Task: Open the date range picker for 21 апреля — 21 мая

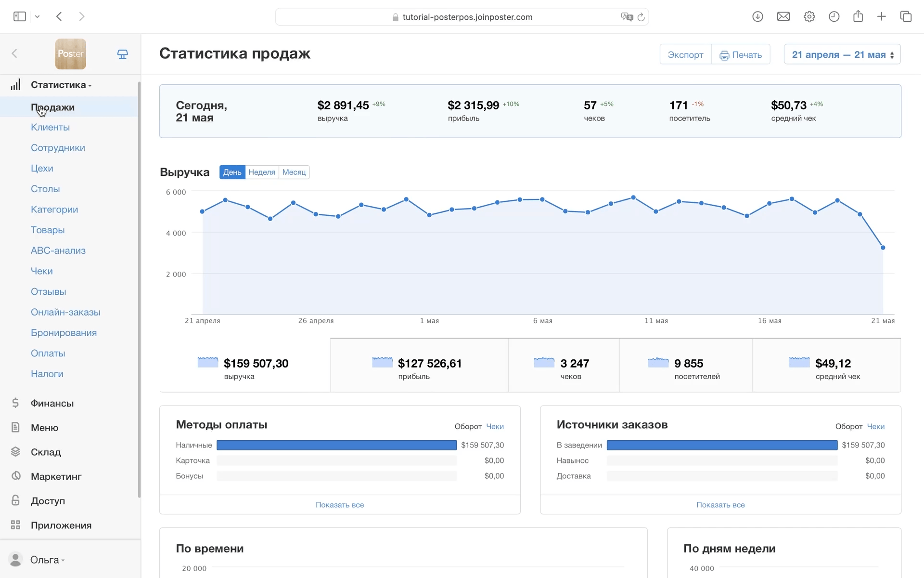Action: (x=842, y=54)
